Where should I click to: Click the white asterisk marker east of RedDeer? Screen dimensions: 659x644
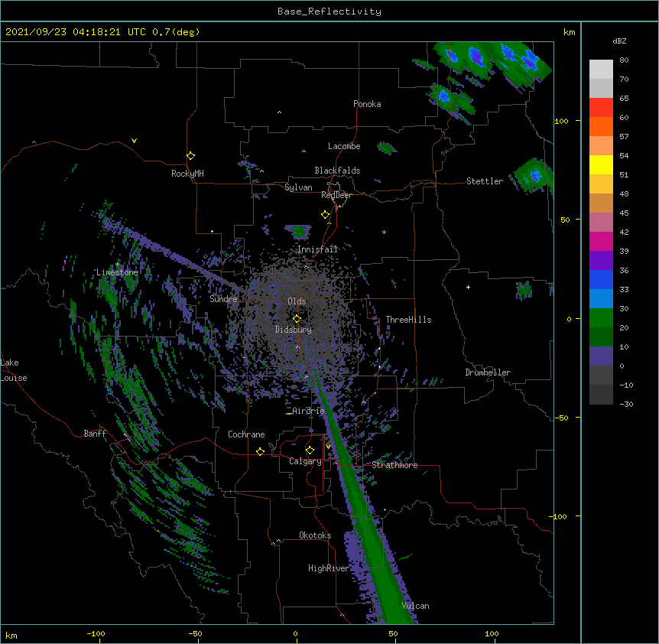click(384, 232)
